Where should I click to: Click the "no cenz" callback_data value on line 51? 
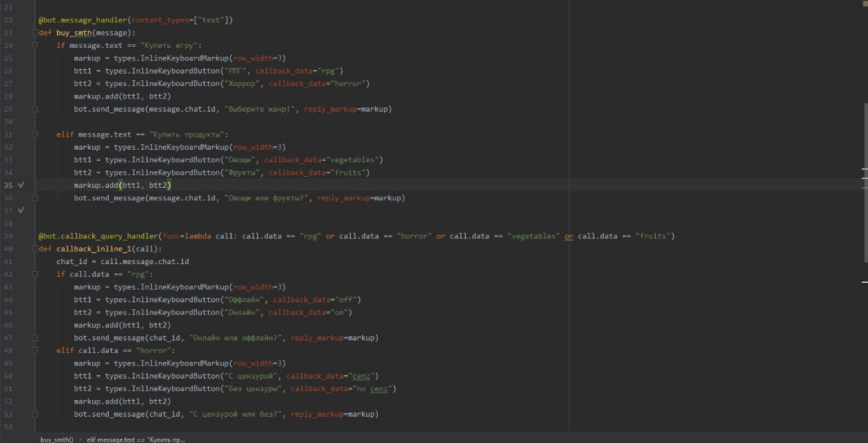(372, 388)
